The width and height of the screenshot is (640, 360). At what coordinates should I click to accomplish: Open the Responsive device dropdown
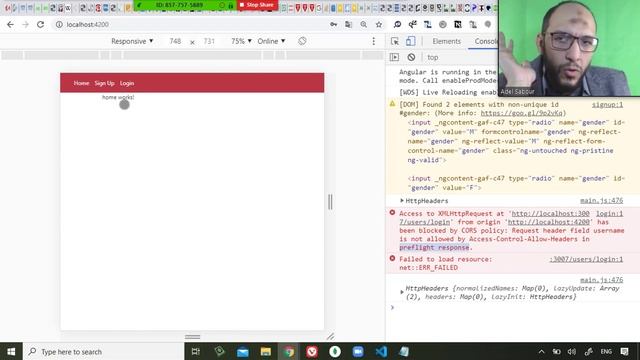pos(132,41)
